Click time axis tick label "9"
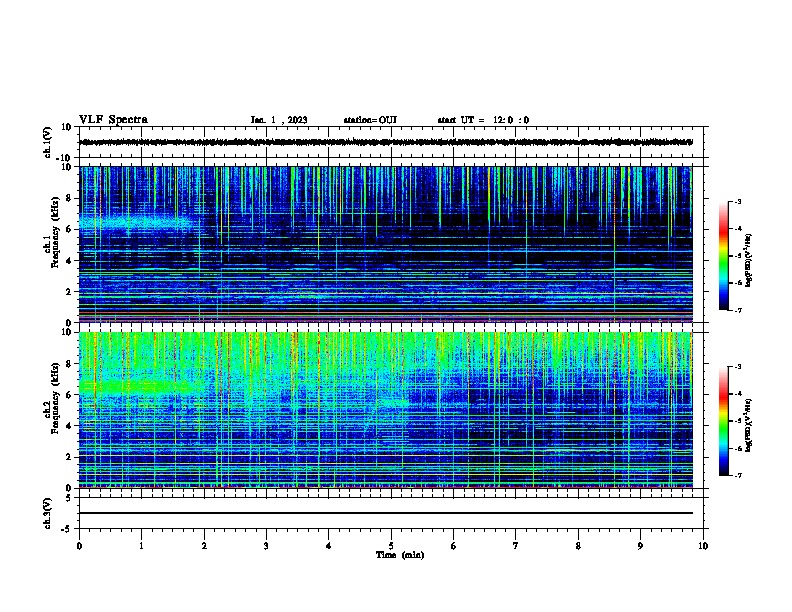The image size is (792, 612). tap(640, 546)
